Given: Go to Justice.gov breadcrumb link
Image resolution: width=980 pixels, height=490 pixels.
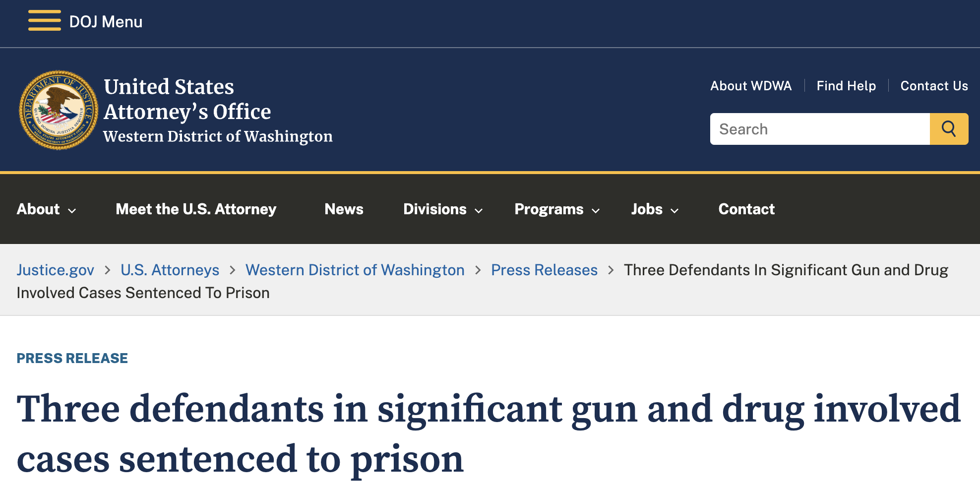Looking at the screenshot, I should click(x=55, y=270).
